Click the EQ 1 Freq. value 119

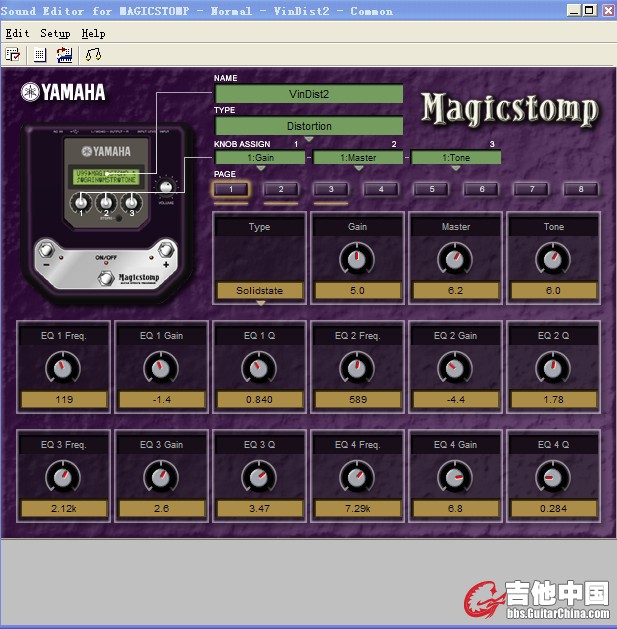click(64, 400)
